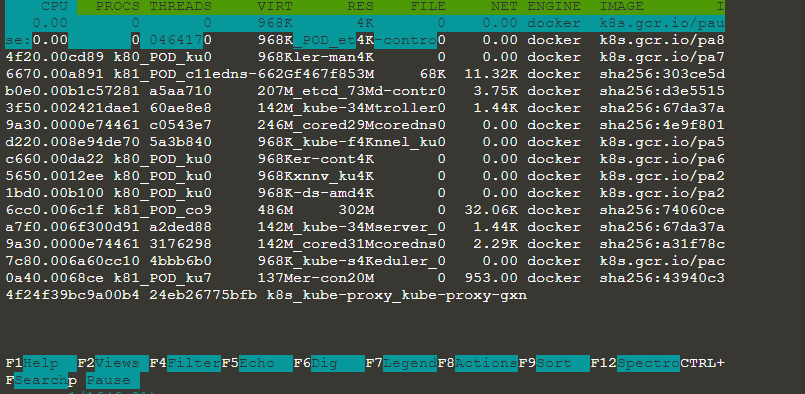Click the NET column header
The height and width of the screenshot is (394, 805).
(x=504, y=7)
